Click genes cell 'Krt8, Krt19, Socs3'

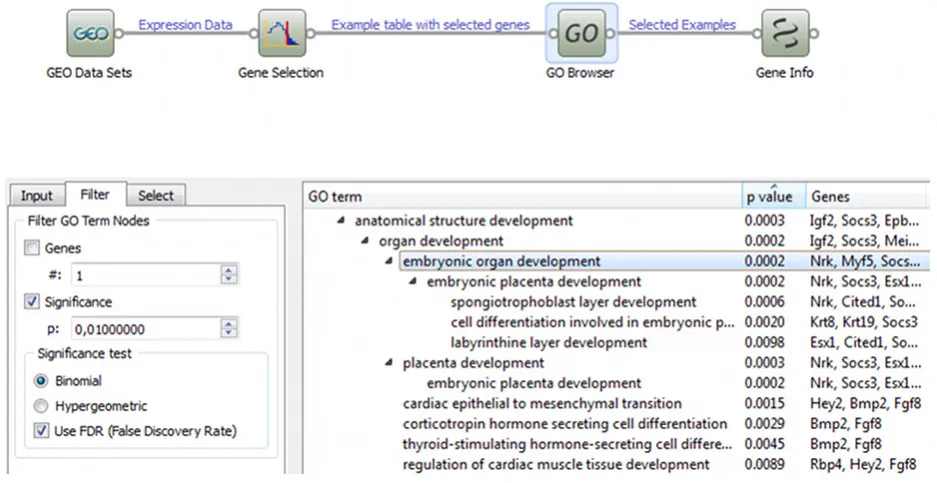864,322
